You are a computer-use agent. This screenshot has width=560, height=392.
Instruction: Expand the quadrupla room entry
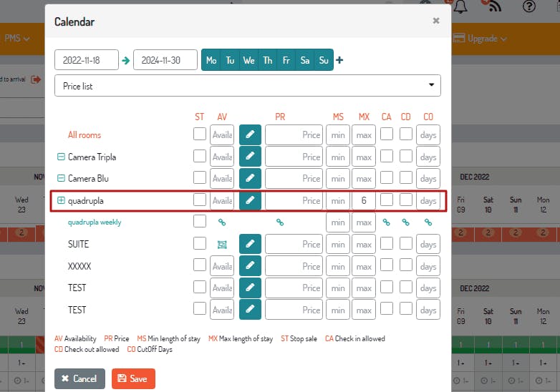coord(61,200)
